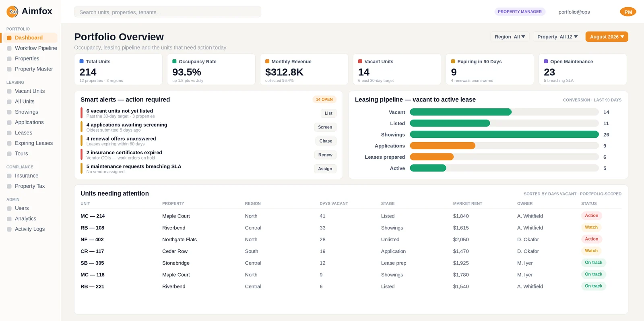Image resolution: width=644 pixels, height=321 pixels.
Task: Open the Region All dropdown
Action: point(510,37)
